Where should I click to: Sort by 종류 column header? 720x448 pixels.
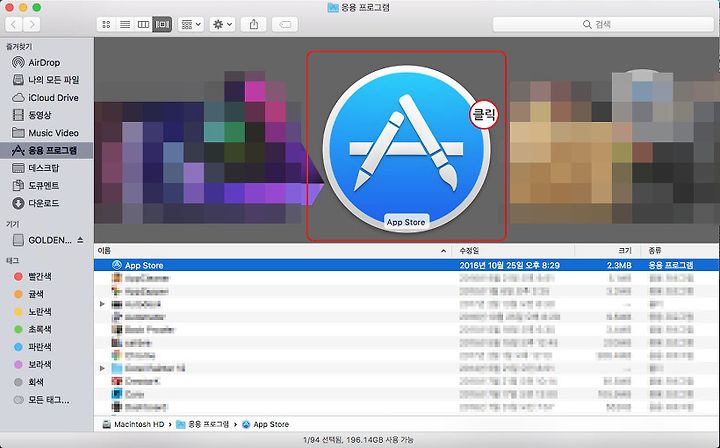[x=655, y=251]
